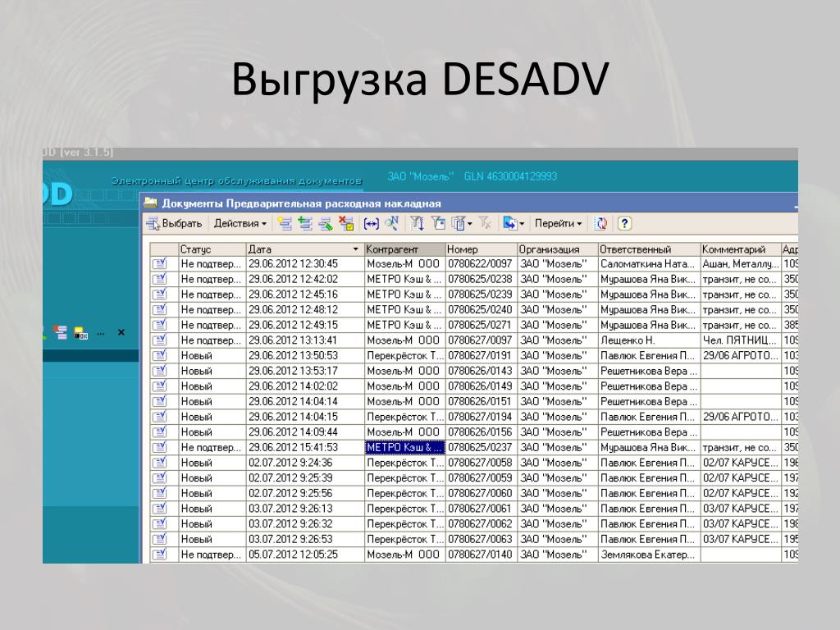Click date cell 05.07.2012 12:05:25
Screen dimensions: 840x630
point(305,555)
